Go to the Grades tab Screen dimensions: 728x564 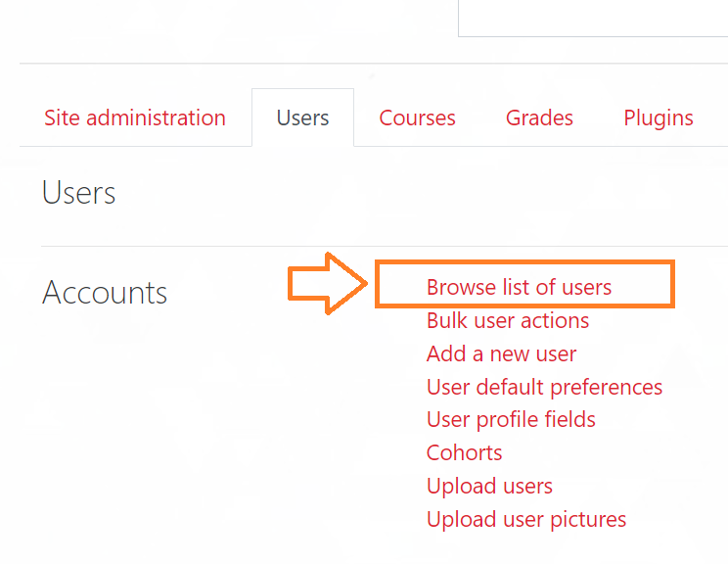(539, 117)
